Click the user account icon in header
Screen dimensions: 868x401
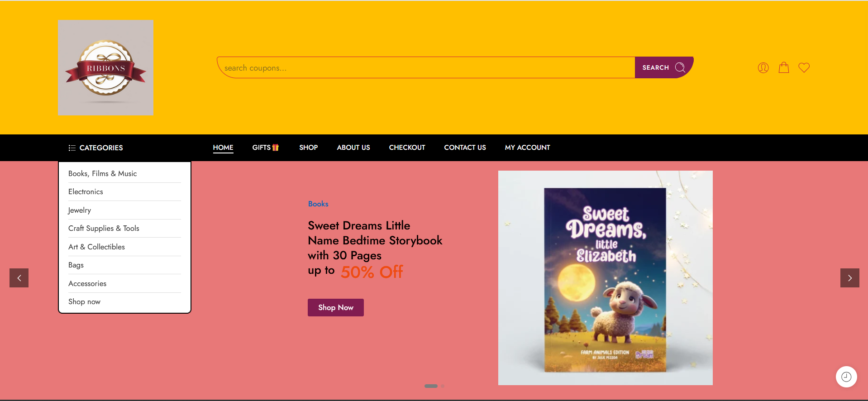(x=763, y=68)
